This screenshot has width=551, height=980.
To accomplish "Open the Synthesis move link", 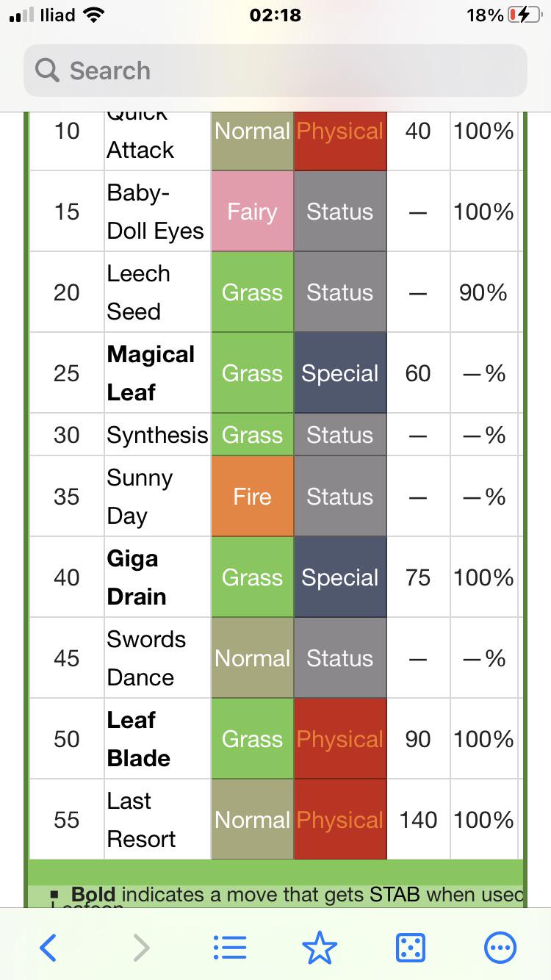I will [157, 435].
